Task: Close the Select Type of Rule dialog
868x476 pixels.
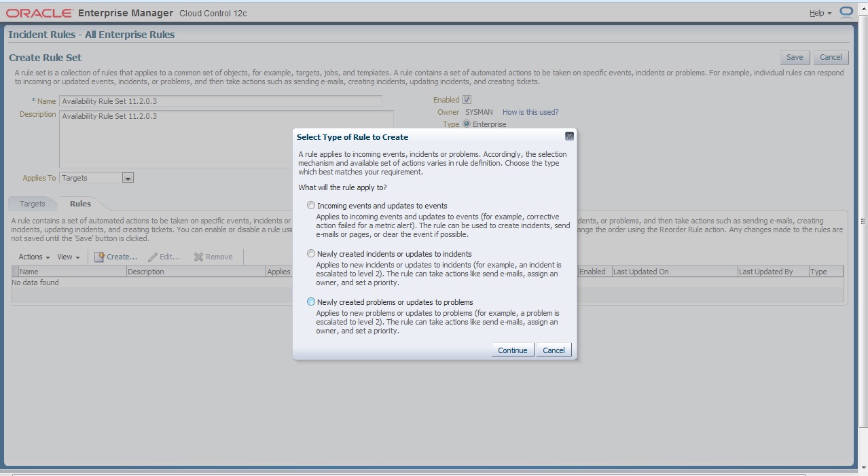Action: point(569,136)
